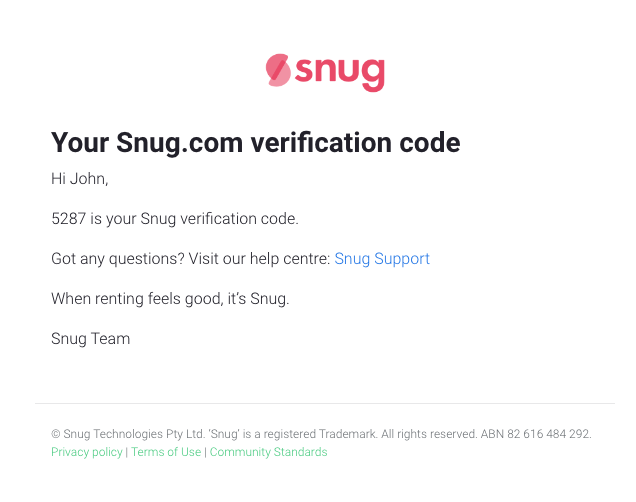
Task: Click the ABN 82 616 484 292 number
Action: pyautogui.click(x=536, y=434)
